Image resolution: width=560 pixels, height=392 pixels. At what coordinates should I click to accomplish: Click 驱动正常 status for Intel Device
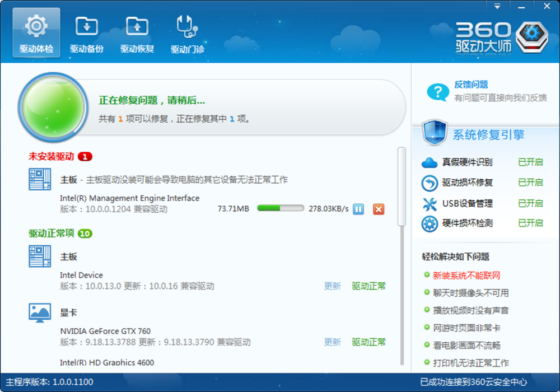click(x=368, y=286)
